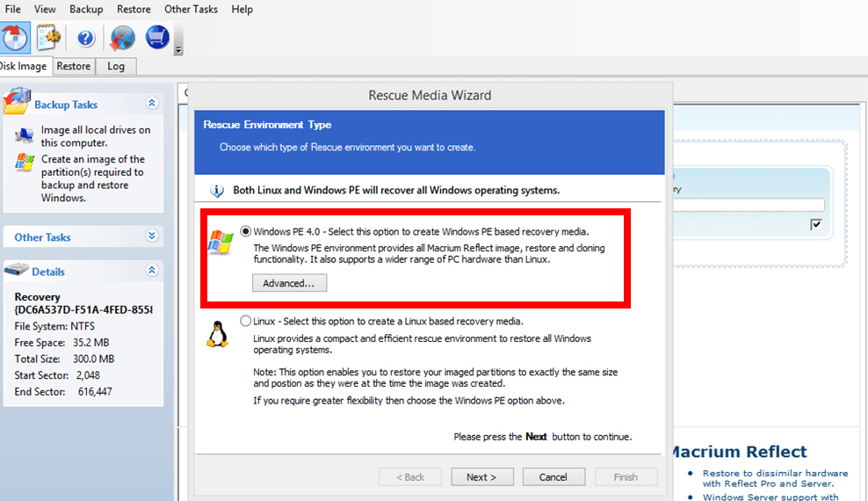Click the blue question mark help icon

[85, 38]
